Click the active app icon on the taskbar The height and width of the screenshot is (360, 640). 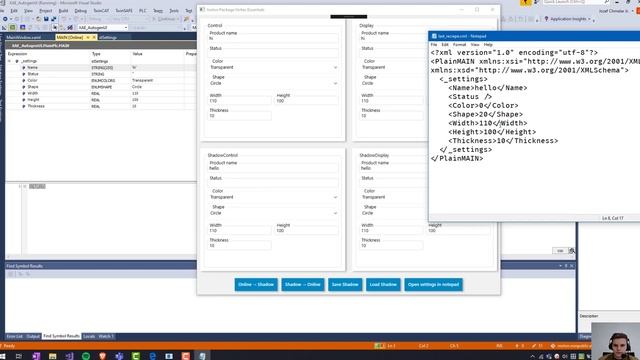202,356
